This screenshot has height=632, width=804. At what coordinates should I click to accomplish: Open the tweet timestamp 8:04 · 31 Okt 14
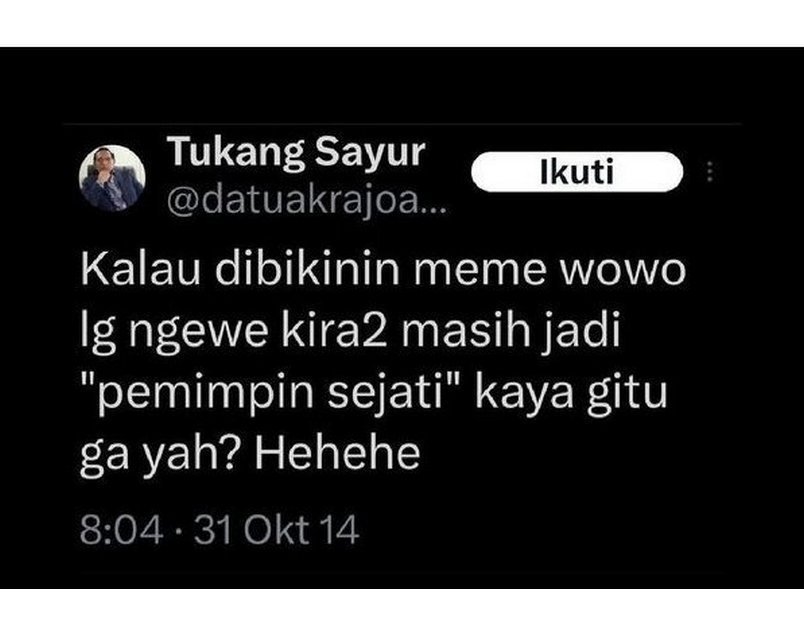coord(219,529)
